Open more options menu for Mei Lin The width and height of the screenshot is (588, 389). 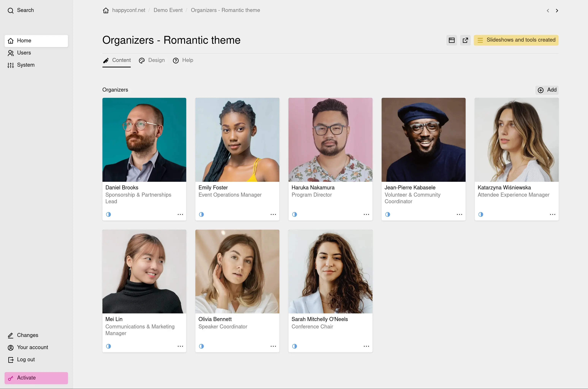point(180,346)
